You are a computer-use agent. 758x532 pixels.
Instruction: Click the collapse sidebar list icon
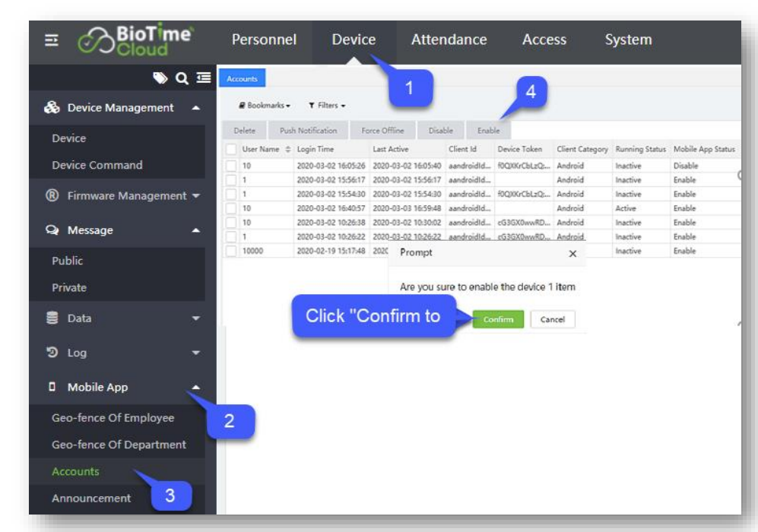pos(203,78)
